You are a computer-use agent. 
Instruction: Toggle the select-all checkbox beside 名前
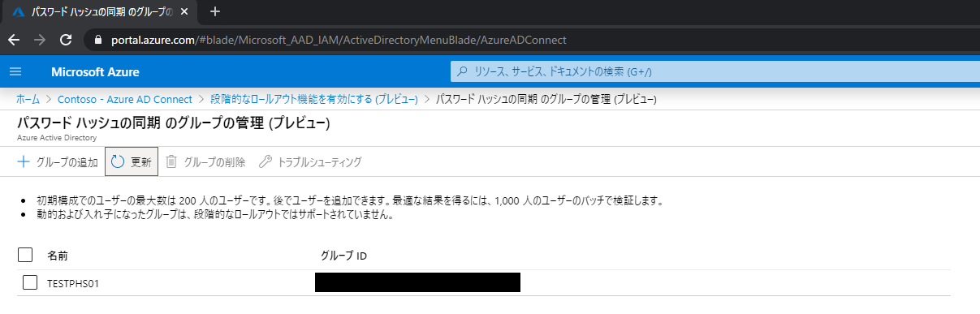[25, 255]
